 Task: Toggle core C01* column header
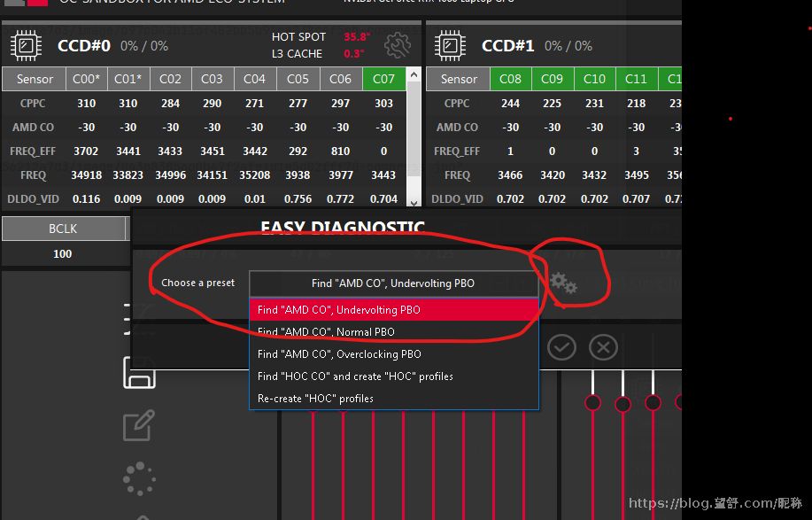[x=128, y=79]
